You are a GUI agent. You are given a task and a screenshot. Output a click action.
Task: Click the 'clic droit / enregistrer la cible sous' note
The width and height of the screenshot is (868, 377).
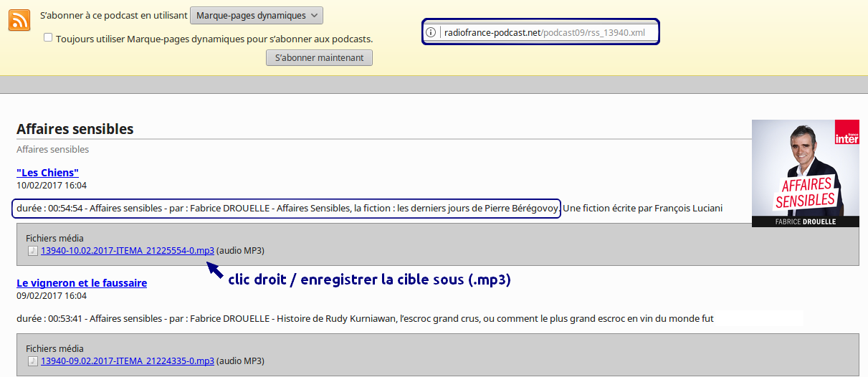pos(369,280)
